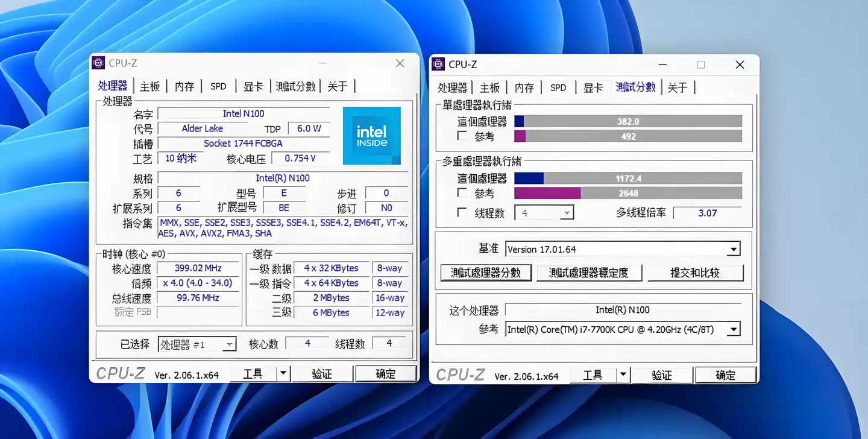Screen dimensions: 868x439
Task: Open 处理器 #1 selection dropdown
Action: (197, 344)
